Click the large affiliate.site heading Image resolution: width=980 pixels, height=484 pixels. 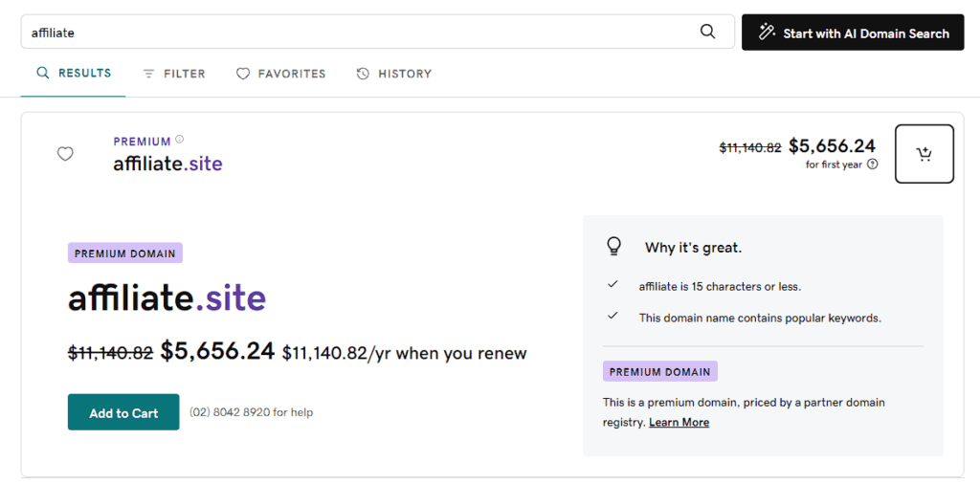point(167,298)
